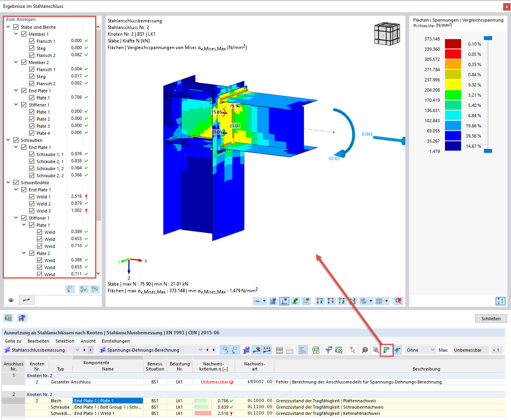This screenshot has height=420, width=511.
Task: Click the Gesamter Anschluss table row
Action: click(253, 382)
